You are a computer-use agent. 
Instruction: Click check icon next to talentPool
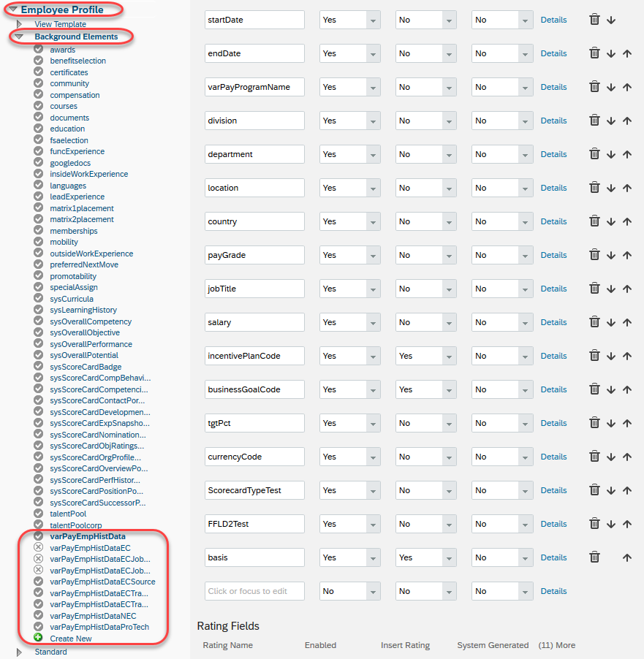point(38,513)
